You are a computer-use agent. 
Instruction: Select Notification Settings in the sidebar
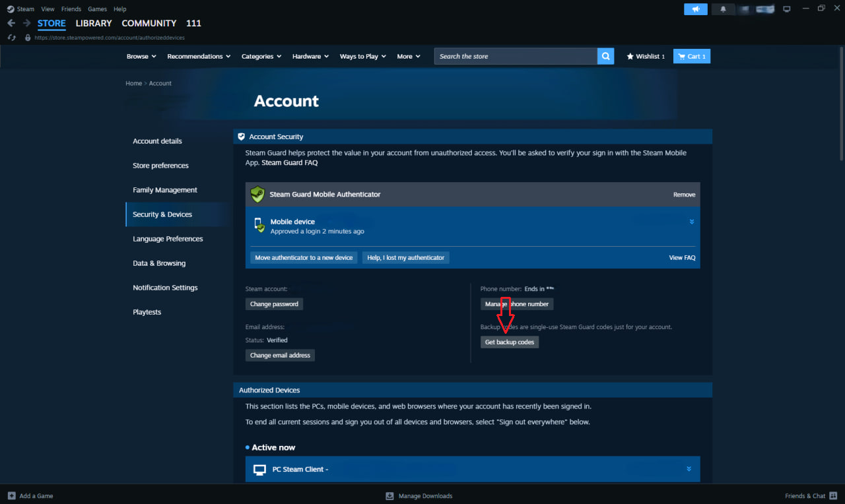pos(165,288)
